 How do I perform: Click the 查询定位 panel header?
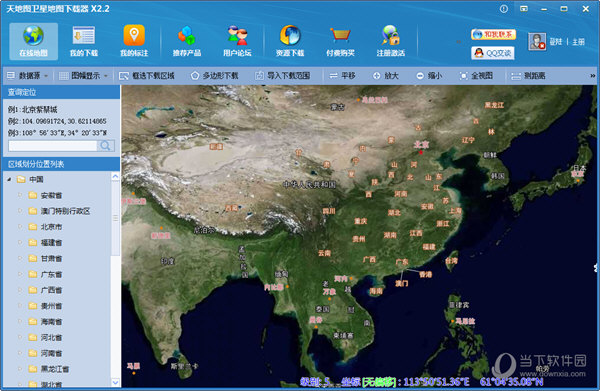[61, 92]
